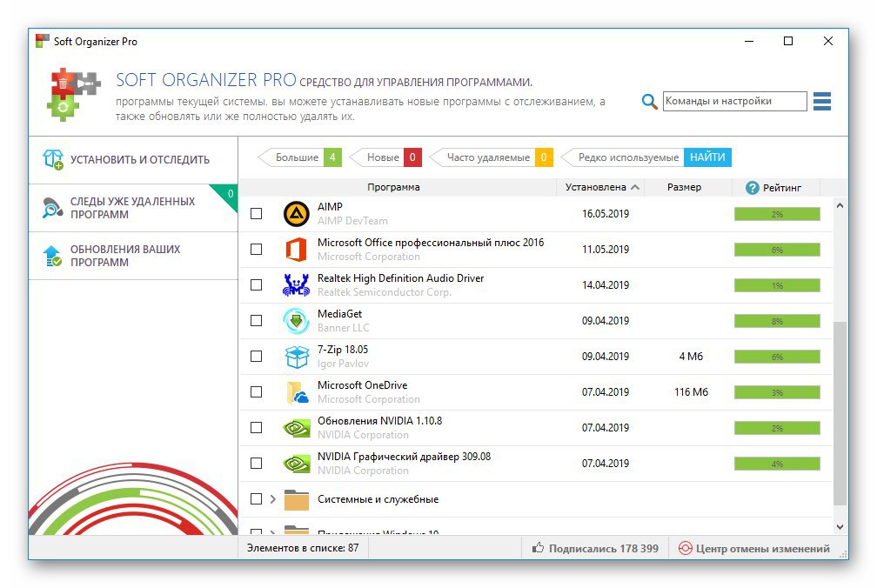Click AIMP rating bar 2%
877x588 pixels.
click(777, 214)
